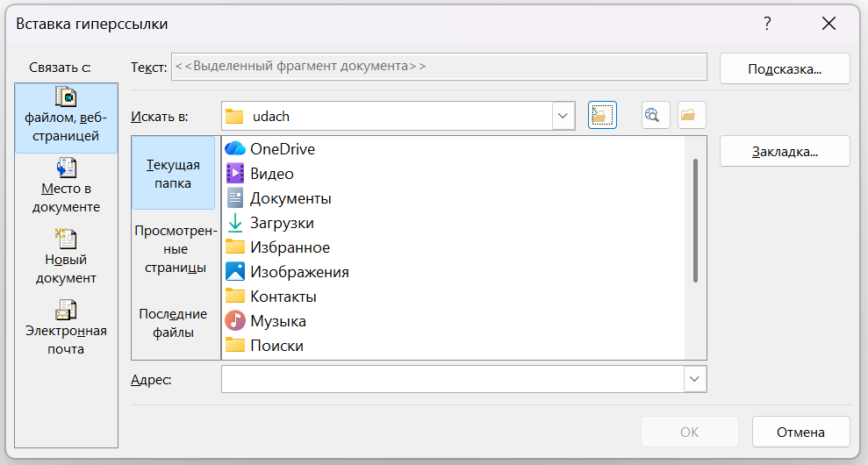The image size is (868, 465).
Task: Click the 'Up one folder' icon
Action: pyautogui.click(x=602, y=116)
